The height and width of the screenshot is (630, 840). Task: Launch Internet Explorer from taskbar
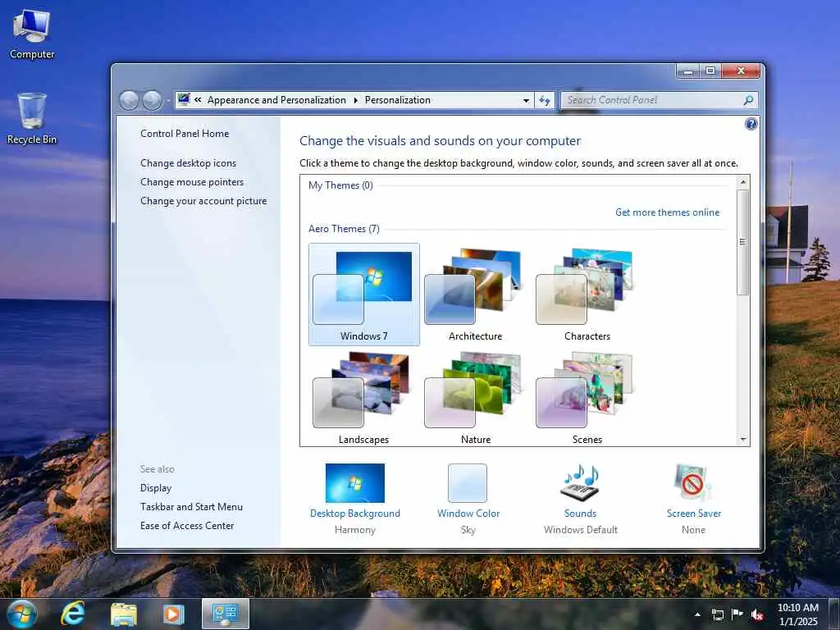73,614
